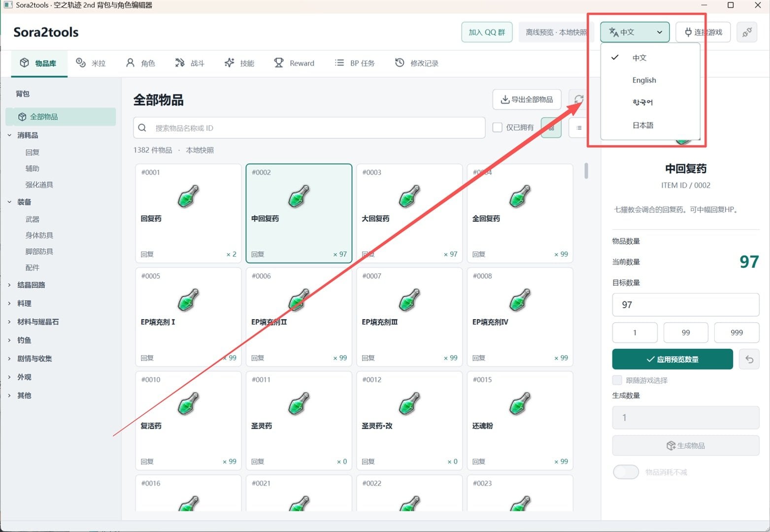
Task: Click the potion icon of 复活药 #0010
Action: pos(188,403)
